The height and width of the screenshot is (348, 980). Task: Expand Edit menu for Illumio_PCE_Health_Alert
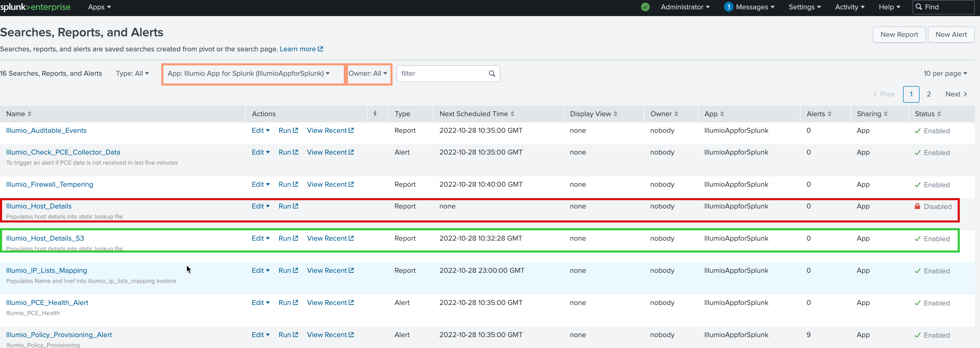[261, 303]
